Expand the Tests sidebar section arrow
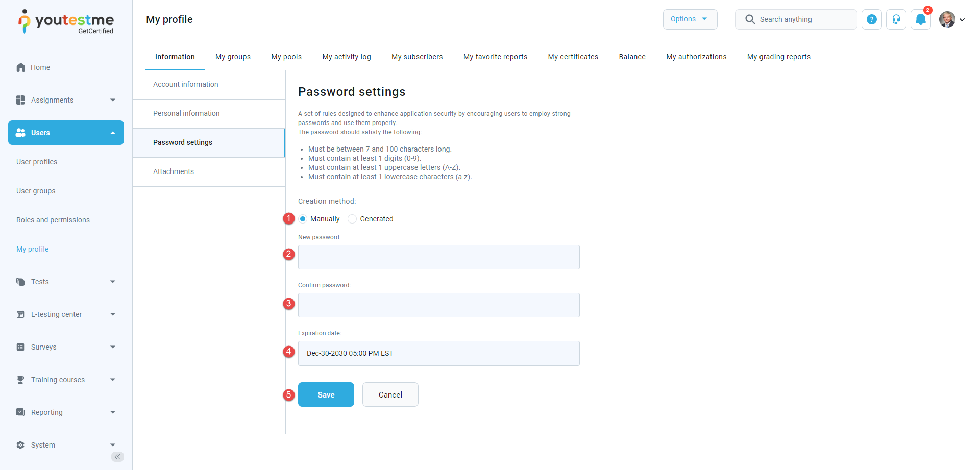Image resolution: width=980 pixels, height=470 pixels. click(113, 282)
